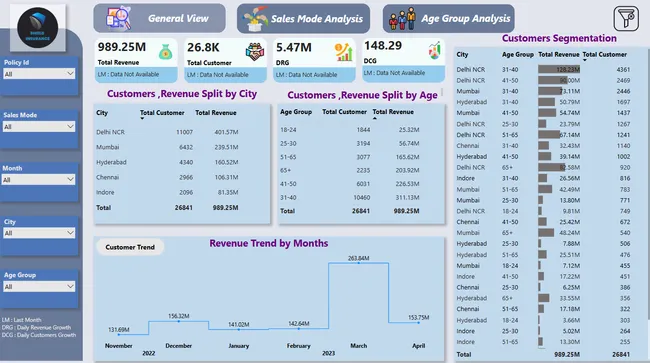The width and height of the screenshot is (650, 363).
Task: Click the Mumbai 31-40 73.11M data bar
Action: click(x=550, y=91)
